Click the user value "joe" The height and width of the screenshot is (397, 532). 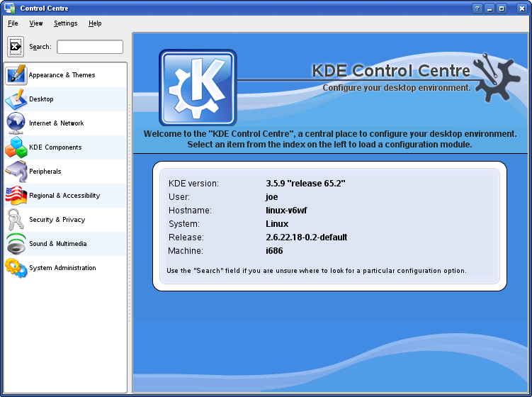[272, 197]
